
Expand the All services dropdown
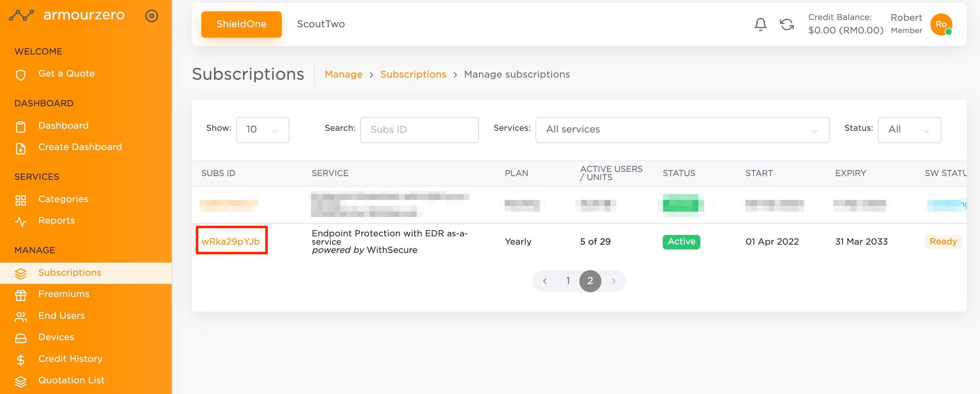coord(682,130)
